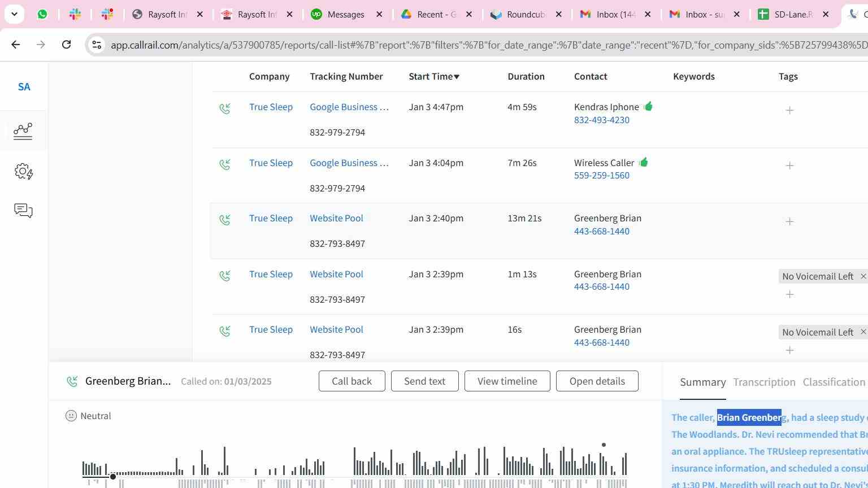Image resolution: width=868 pixels, height=488 pixels.
Task: Click the Tags column header
Action: (788, 76)
